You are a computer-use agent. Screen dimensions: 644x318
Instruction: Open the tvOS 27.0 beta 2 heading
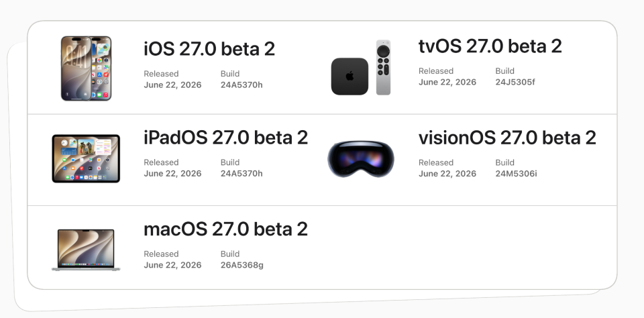[490, 46]
